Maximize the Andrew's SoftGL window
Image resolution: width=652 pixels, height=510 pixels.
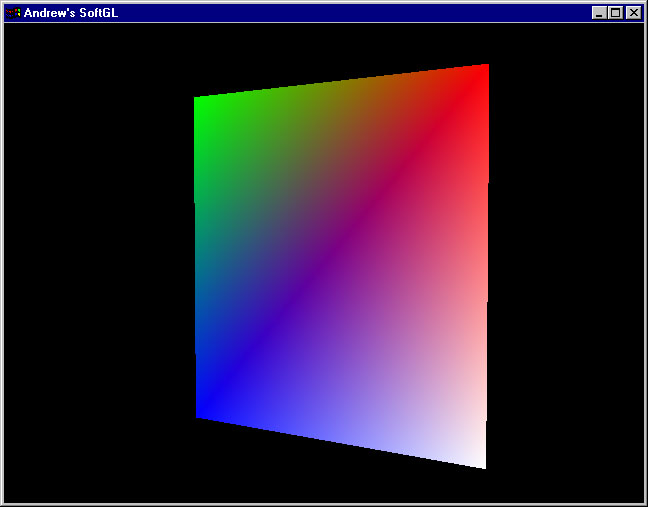pyautogui.click(x=615, y=13)
